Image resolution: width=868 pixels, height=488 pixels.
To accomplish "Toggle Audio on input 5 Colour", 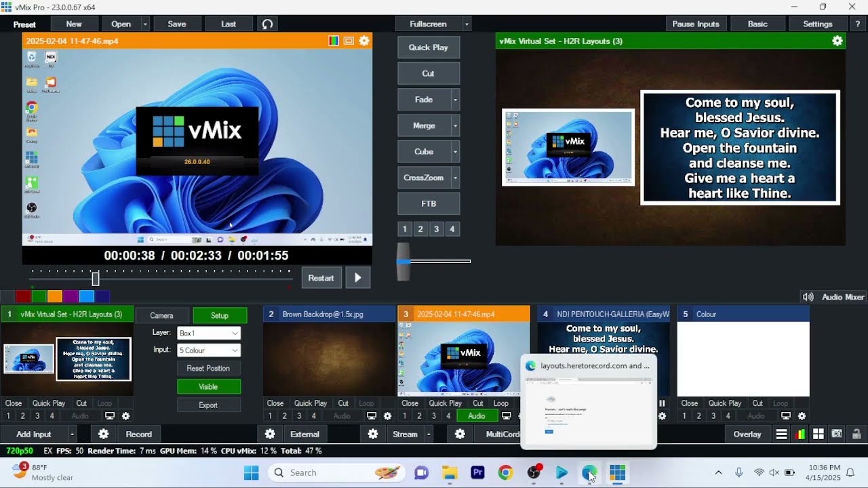I will click(x=756, y=416).
